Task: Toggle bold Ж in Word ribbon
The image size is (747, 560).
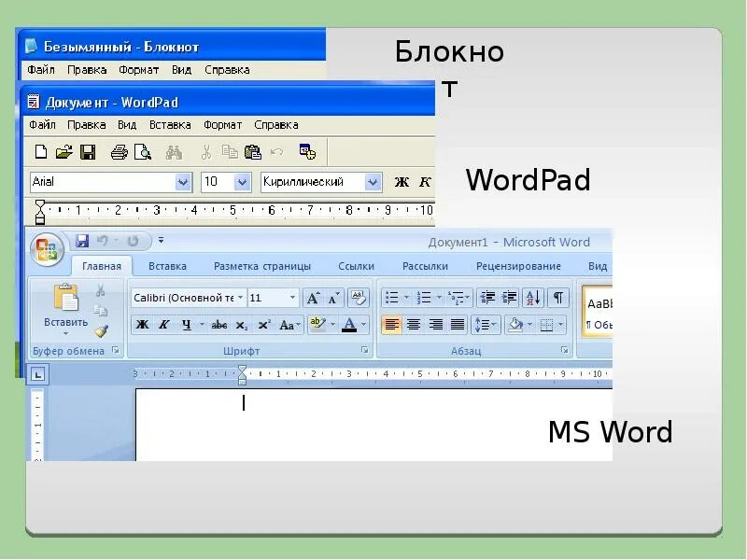Action: click(142, 325)
